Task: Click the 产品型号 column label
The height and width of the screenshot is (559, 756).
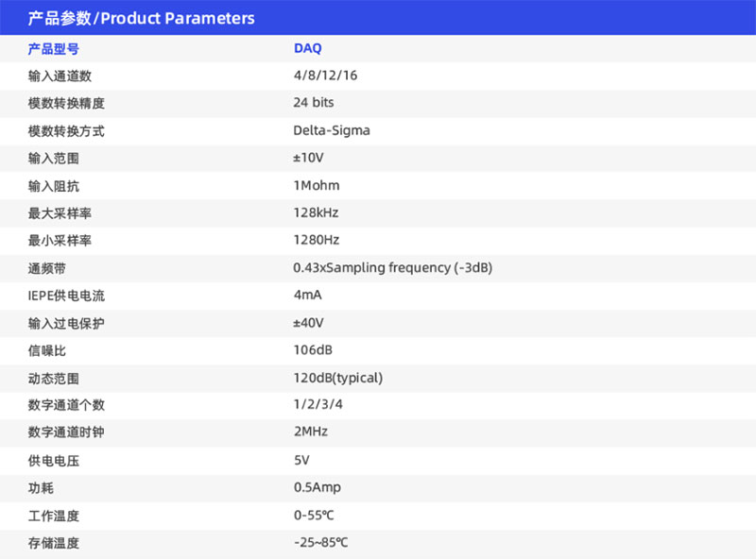Action: point(53,48)
